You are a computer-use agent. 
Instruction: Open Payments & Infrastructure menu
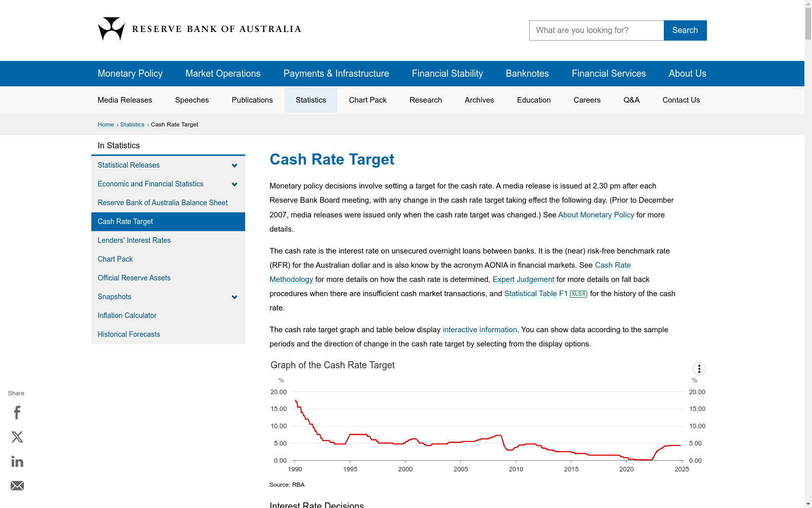[x=336, y=74]
